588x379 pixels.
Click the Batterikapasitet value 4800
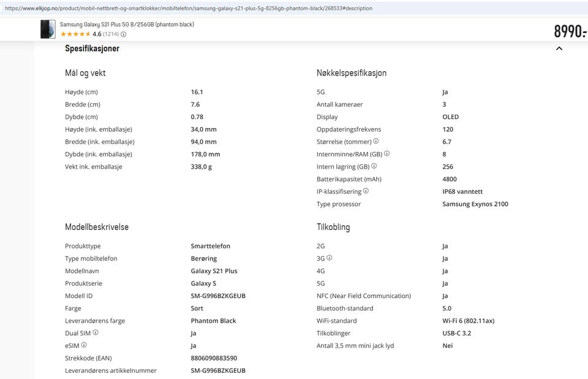click(x=450, y=179)
